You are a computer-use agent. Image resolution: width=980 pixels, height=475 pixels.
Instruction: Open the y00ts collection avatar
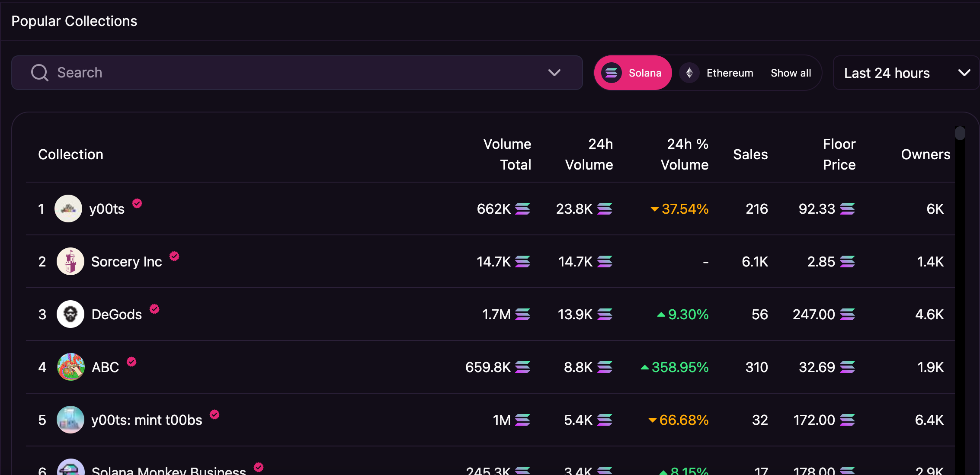click(x=68, y=209)
